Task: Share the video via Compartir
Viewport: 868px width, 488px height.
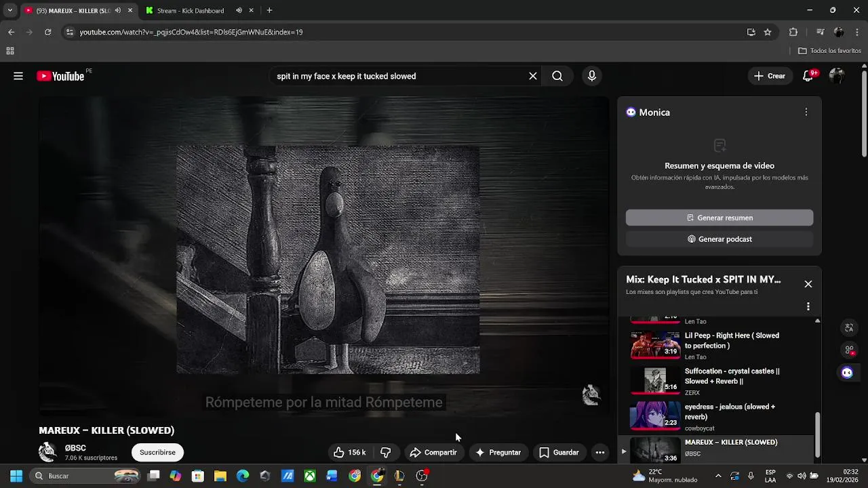Action: pos(434,452)
